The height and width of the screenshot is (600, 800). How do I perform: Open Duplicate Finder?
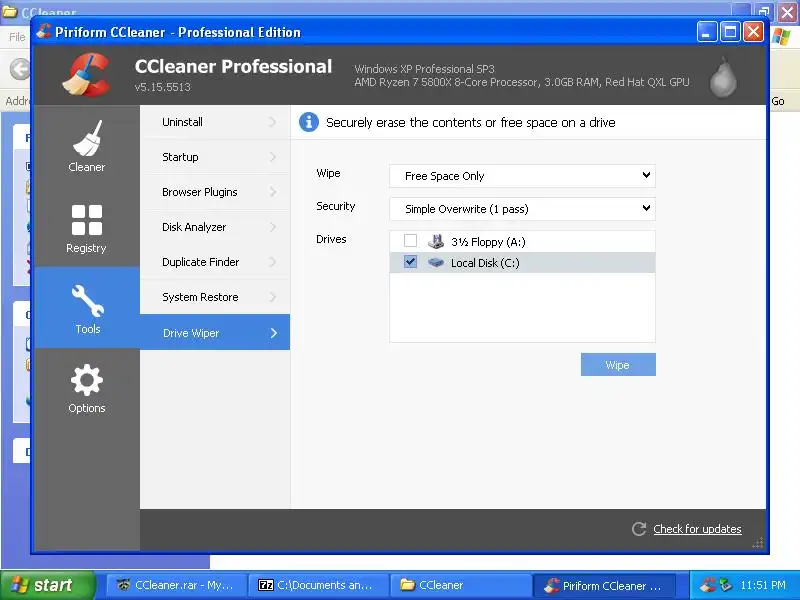tap(215, 262)
